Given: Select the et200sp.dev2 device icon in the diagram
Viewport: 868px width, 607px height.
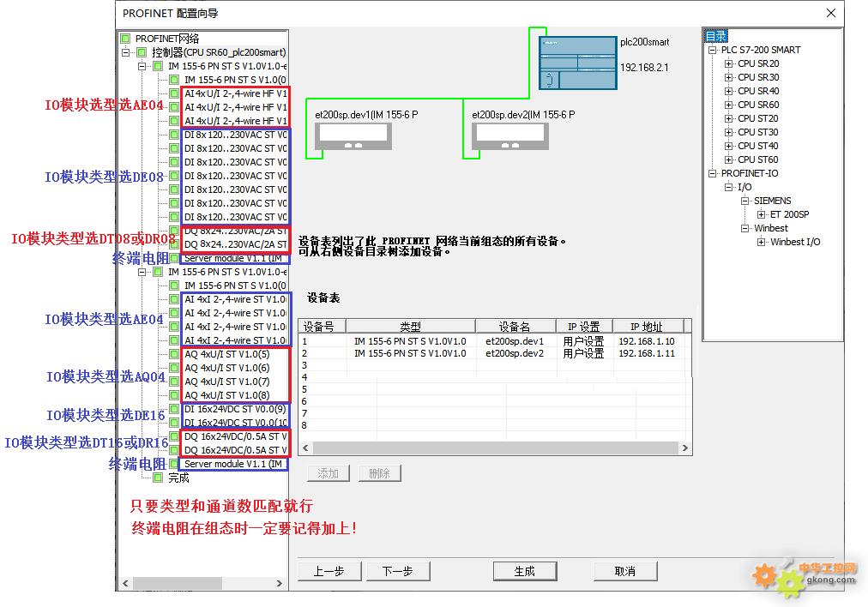Looking at the screenshot, I should coord(509,136).
